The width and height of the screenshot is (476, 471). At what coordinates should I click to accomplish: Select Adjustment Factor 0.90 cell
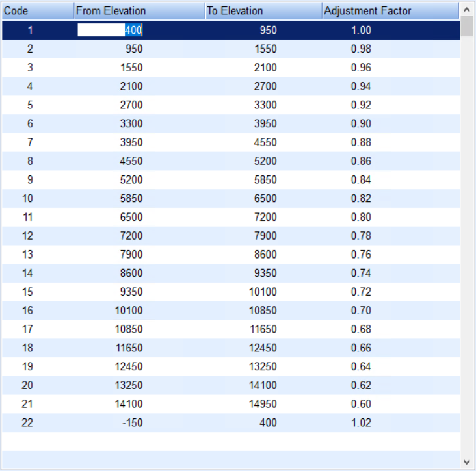pos(361,123)
